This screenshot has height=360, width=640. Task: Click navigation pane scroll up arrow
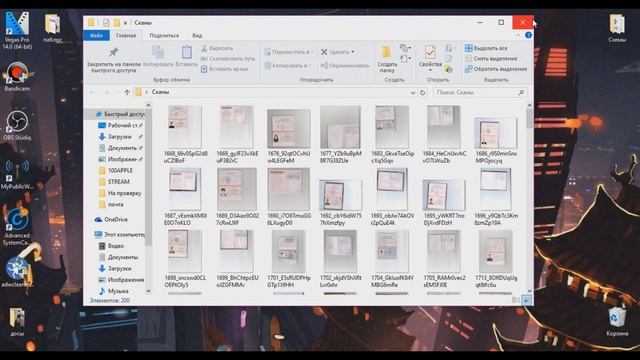(x=148, y=106)
